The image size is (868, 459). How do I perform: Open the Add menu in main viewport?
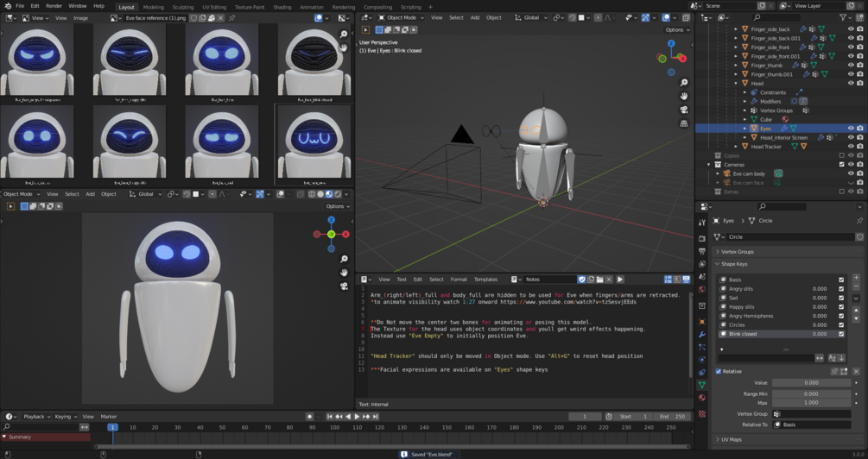click(x=475, y=18)
